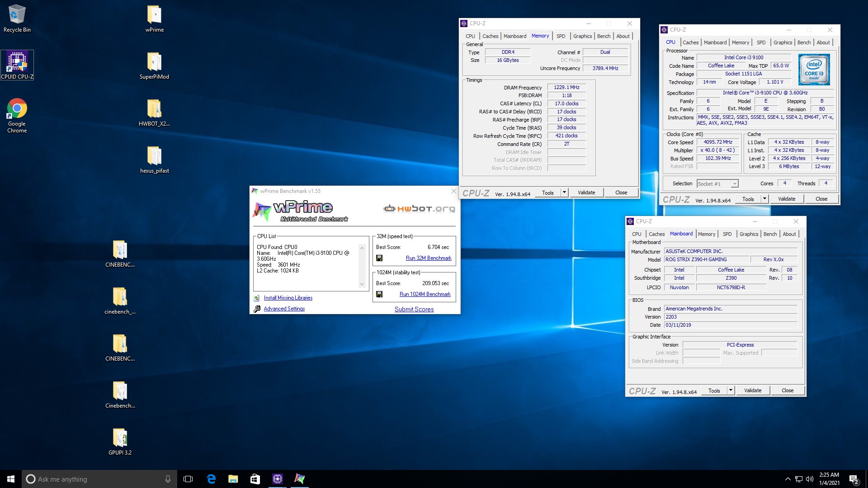The height and width of the screenshot is (488, 868).
Task: Click Validate in CPU tab window
Action: (787, 199)
